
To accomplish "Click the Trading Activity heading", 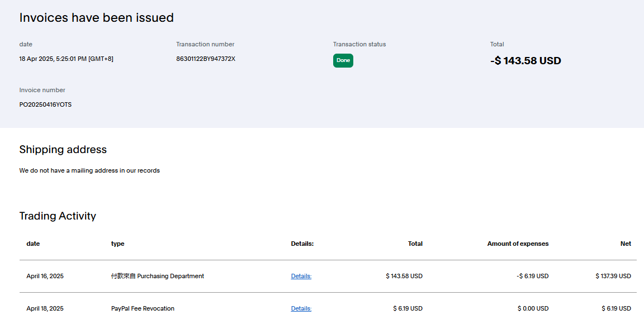I will tap(58, 216).
